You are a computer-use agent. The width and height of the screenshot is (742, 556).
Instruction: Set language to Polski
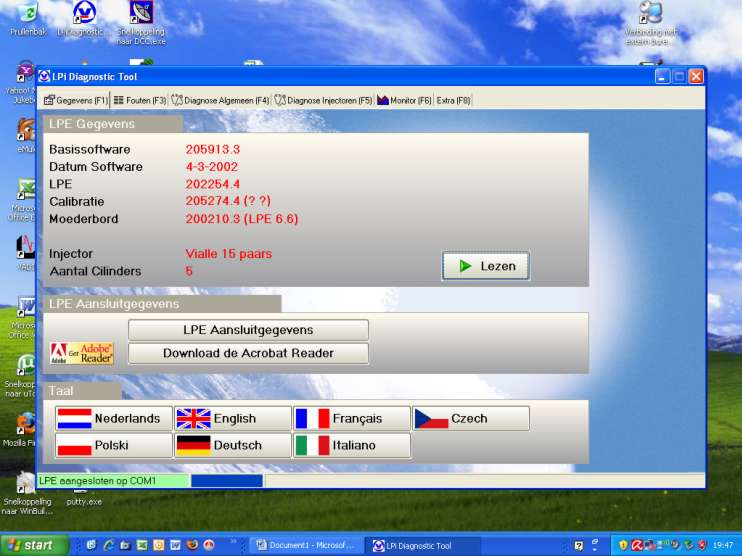pos(114,445)
